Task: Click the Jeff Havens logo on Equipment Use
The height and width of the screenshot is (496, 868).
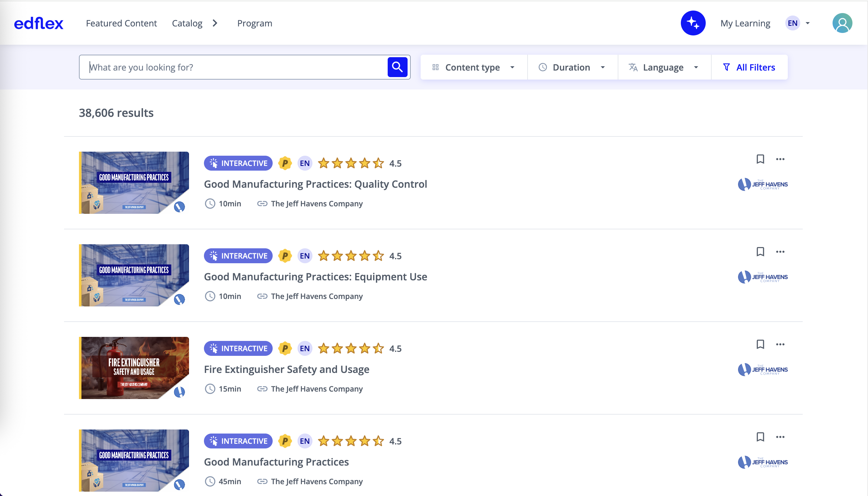Action: [x=763, y=277]
